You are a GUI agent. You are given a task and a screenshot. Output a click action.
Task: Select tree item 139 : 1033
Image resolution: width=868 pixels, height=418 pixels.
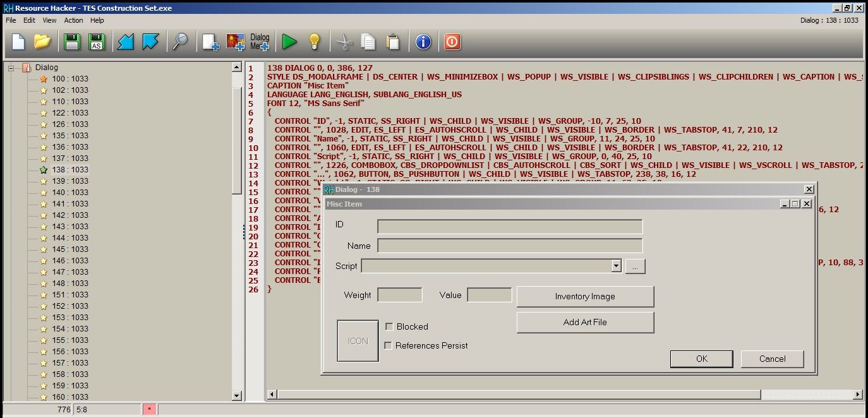69,181
